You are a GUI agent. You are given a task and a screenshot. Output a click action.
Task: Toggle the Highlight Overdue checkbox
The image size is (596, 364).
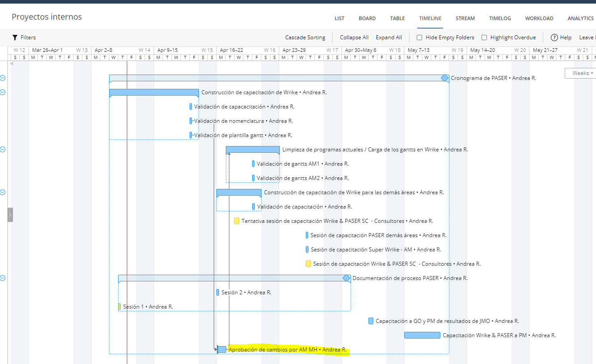(484, 38)
